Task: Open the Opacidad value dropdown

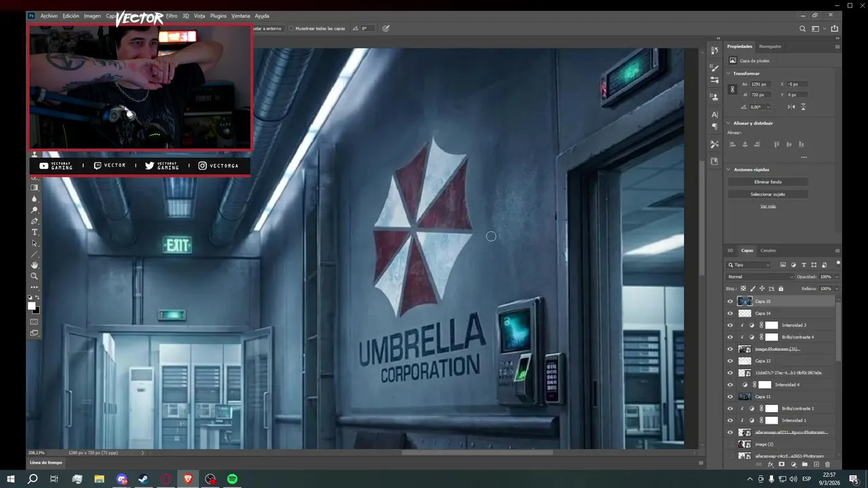Action: (x=836, y=277)
